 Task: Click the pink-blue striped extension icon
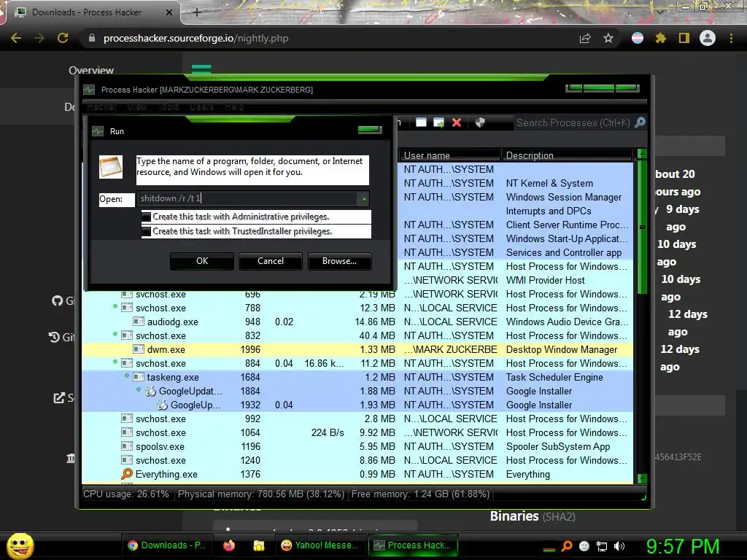click(638, 38)
